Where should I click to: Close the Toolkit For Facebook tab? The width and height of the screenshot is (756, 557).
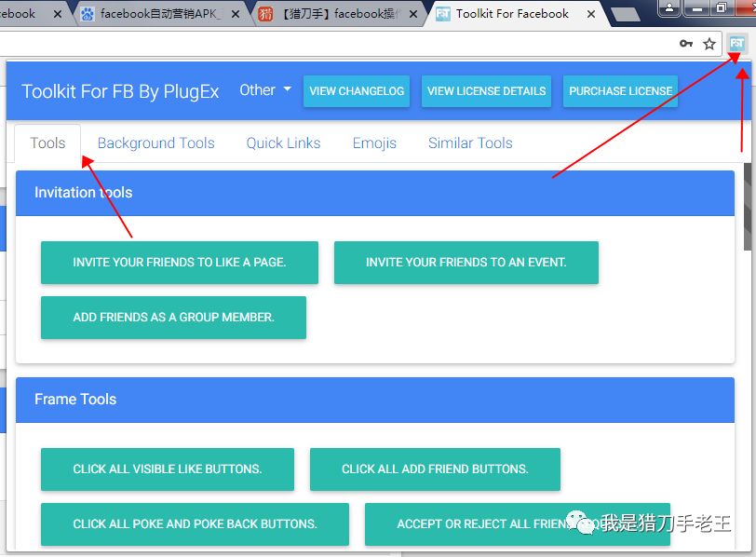(x=591, y=15)
